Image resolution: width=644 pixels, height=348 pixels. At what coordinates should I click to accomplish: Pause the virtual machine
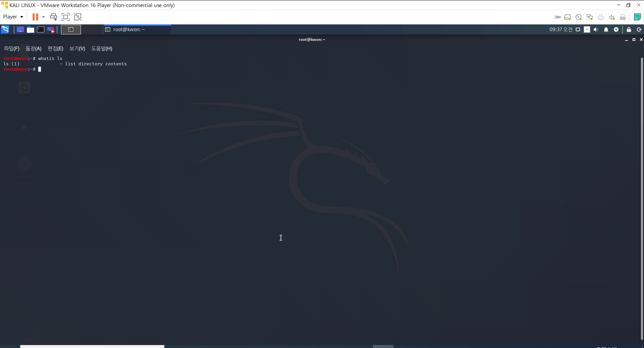35,17
